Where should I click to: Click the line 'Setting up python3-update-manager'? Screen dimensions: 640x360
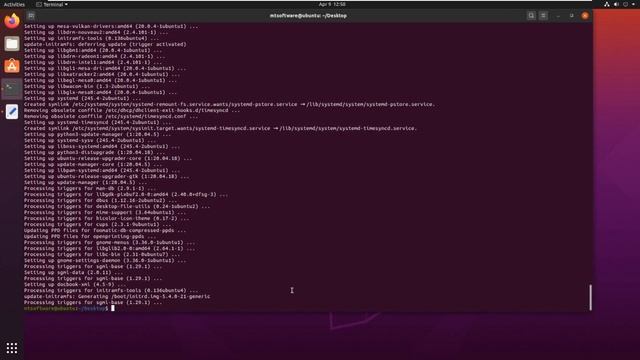coord(97,134)
